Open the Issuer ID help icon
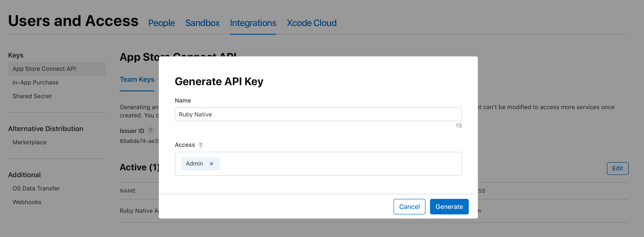Screen dimensions: 644x237 click(150, 131)
